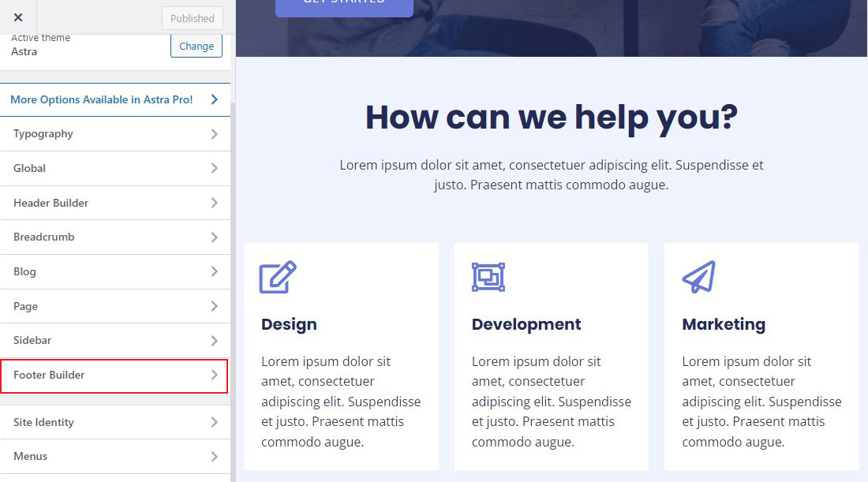This screenshot has height=482, width=868.
Task: Change the active theme
Action: coord(196,46)
